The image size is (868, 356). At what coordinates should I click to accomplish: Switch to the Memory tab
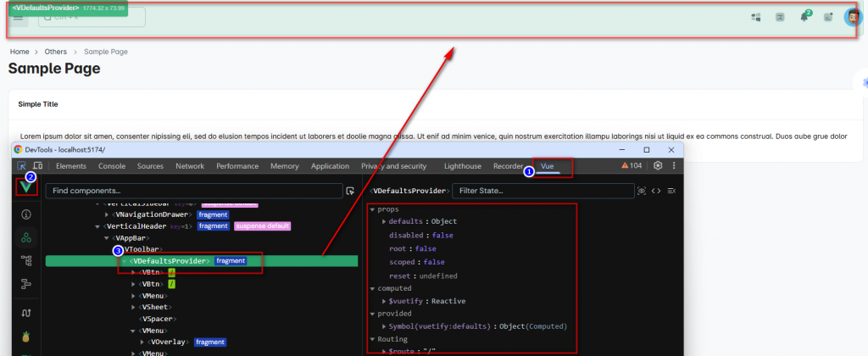(x=285, y=166)
